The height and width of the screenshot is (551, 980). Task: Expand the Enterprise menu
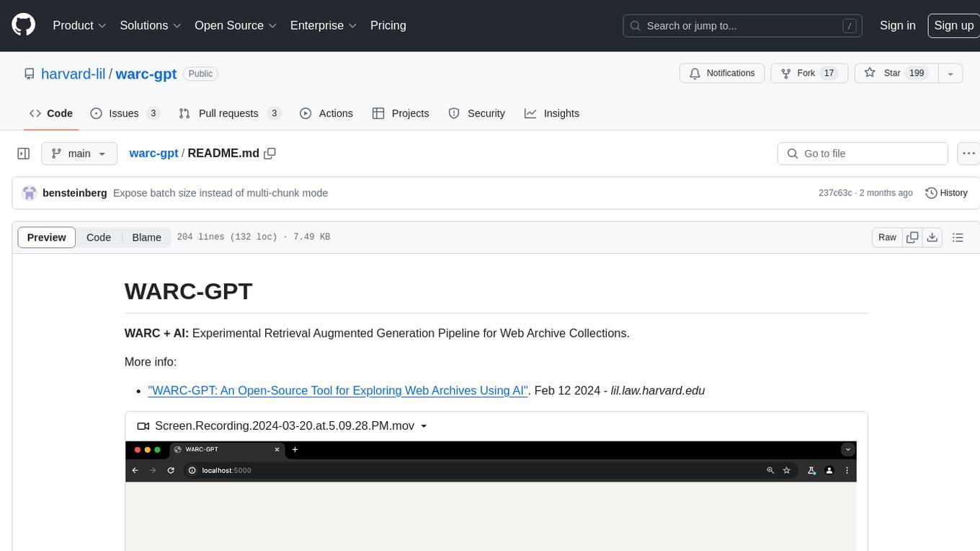click(x=324, y=25)
